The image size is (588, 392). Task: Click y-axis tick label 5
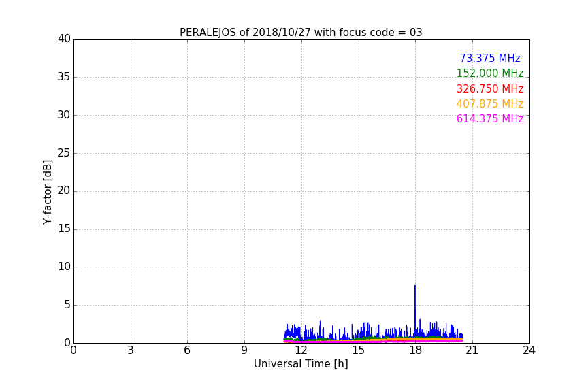[x=67, y=305]
